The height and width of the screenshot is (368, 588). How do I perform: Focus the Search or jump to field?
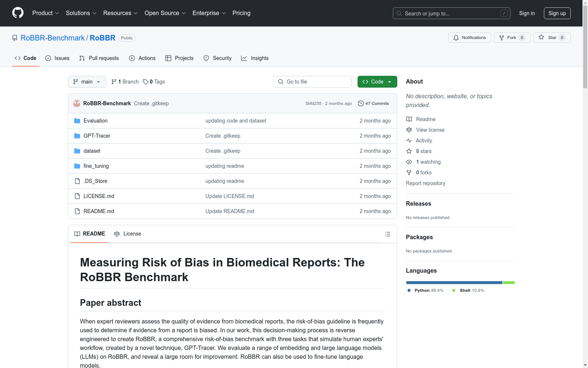452,13
